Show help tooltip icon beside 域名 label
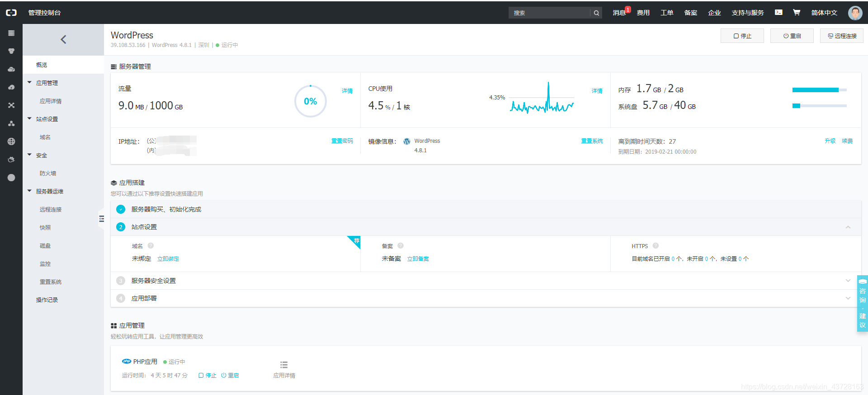Image resolution: width=868 pixels, height=395 pixels. coord(151,246)
